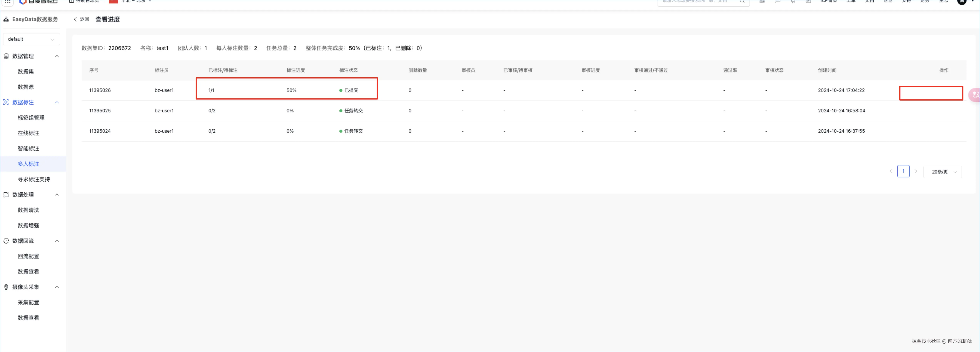Collapse the 数据回流 section using its chevron

coord(57,241)
